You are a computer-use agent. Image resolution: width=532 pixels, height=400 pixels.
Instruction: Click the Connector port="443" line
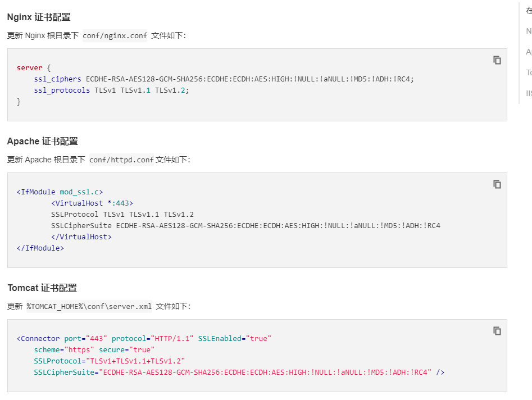(x=144, y=338)
